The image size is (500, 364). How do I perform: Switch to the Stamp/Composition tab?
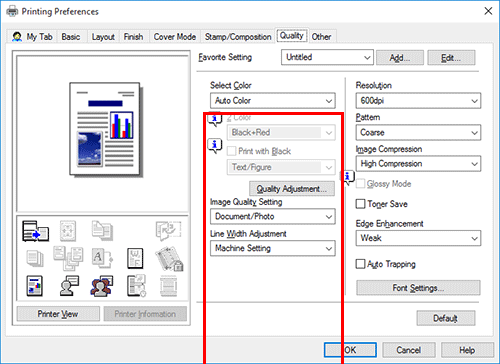pos(238,37)
